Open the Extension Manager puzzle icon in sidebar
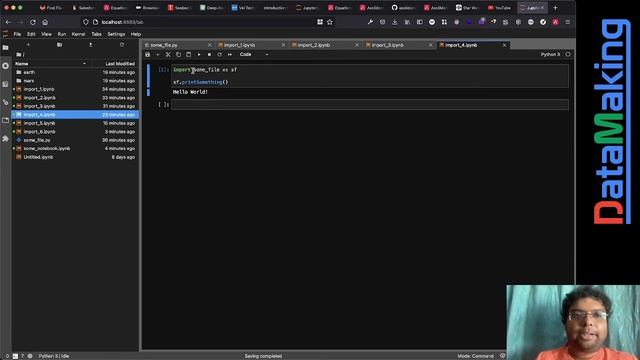 5,139
